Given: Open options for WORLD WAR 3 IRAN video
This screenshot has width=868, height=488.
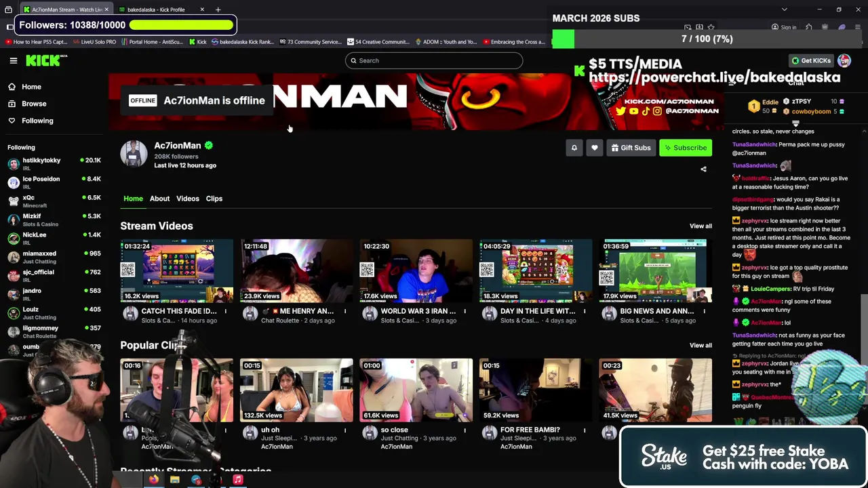Looking at the screenshot, I should coord(465,311).
